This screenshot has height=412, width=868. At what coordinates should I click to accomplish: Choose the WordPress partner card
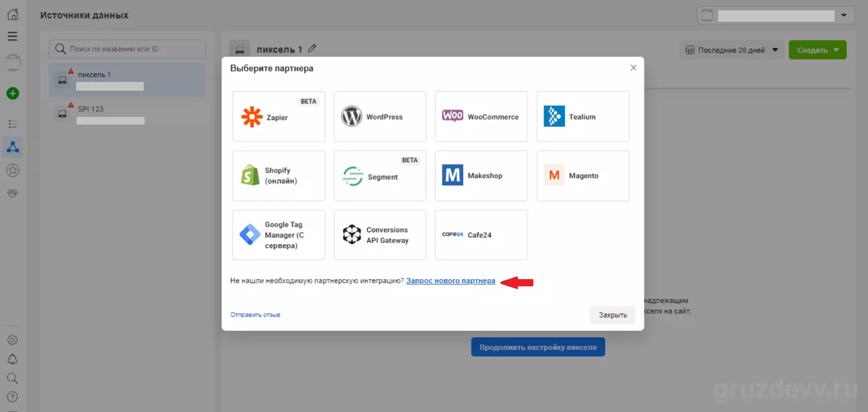(x=380, y=116)
